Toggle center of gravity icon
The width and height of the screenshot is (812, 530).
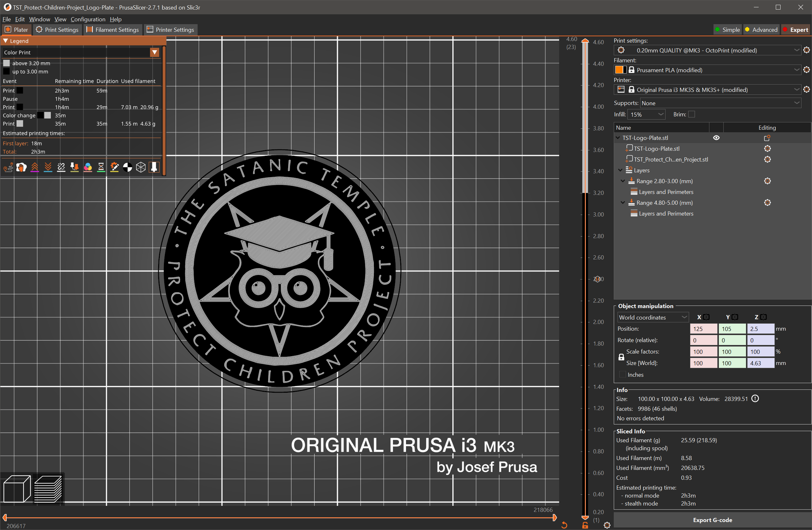pyautogui.click(x=128, y=167)
